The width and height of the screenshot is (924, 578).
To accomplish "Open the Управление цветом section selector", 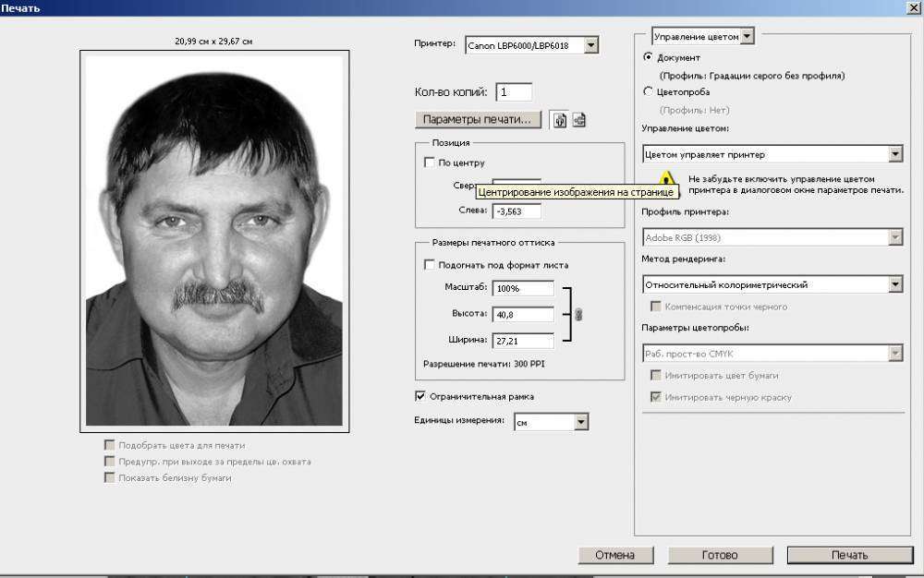I will click(748, 36).
